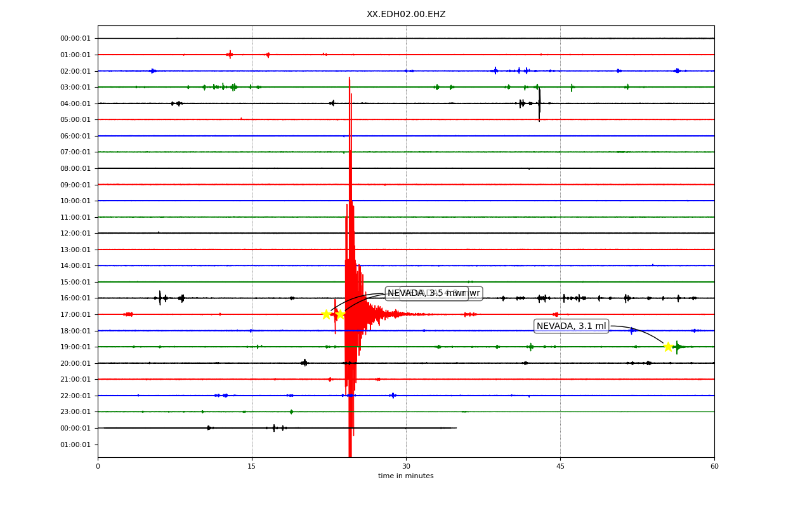The image size is (812, 508).
Task: Click the 60 tick label on x-axis
Action: [x=714, y=467]
